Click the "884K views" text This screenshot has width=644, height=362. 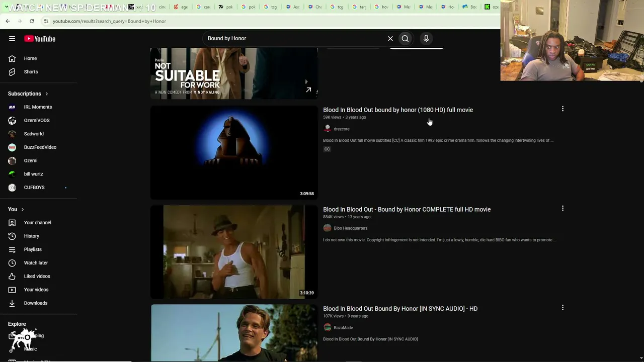(x=334, y=217)
